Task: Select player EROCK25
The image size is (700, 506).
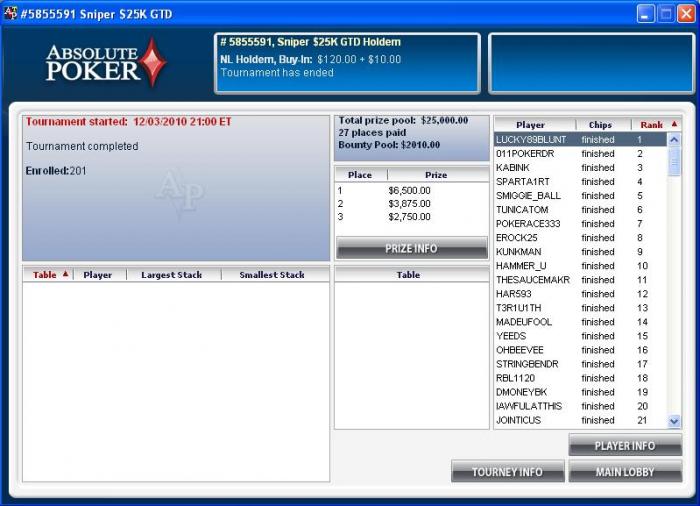Action: [x=580, y=238]
